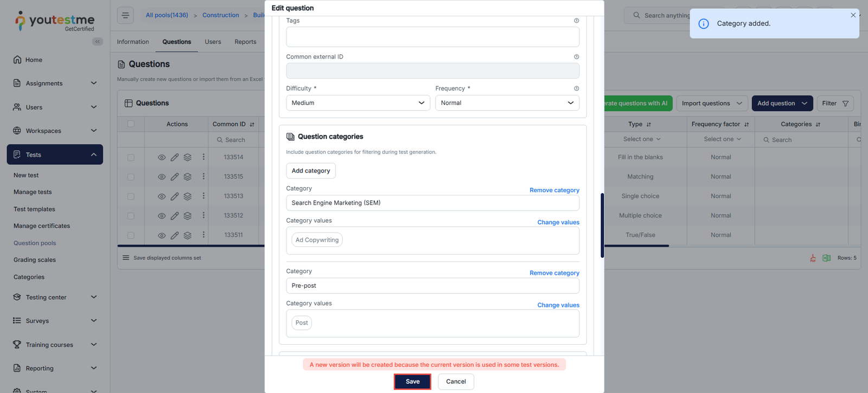Open the Frequency dropdown showing Normal
Image resolution: width=868 pixels, height=393 pixels.
pos(507,103)
